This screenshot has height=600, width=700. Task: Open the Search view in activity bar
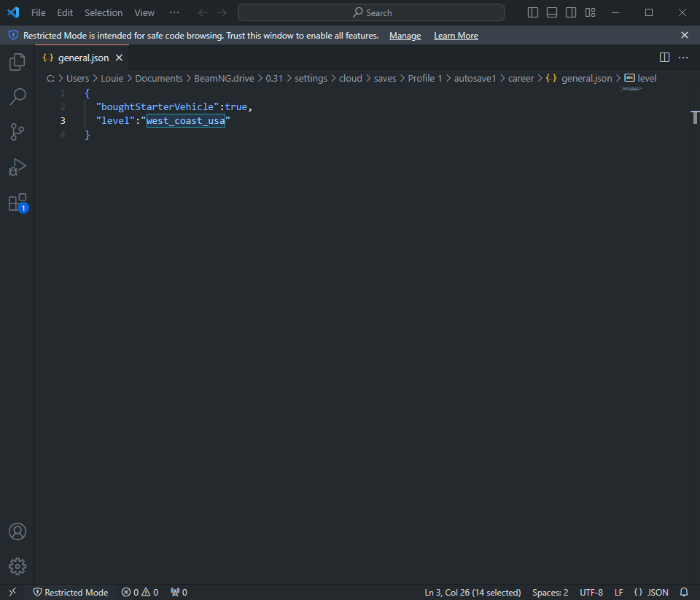pos(17,96)
